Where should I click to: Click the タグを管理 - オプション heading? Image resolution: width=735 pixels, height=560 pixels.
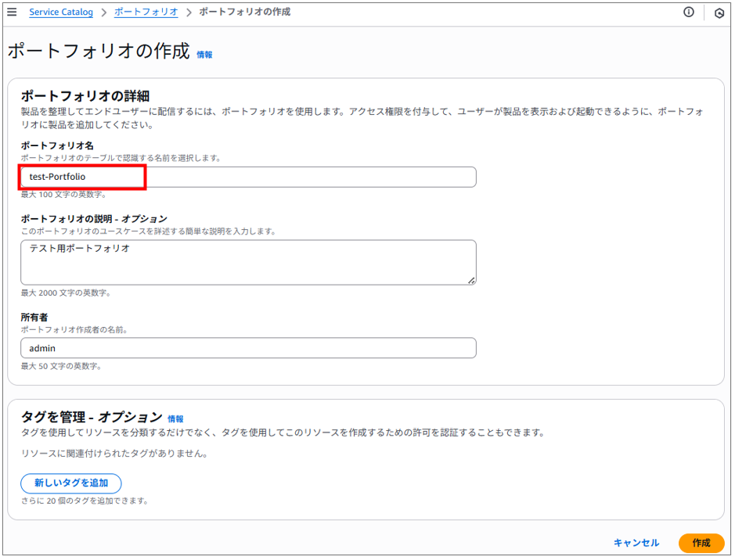click(92, 417)
